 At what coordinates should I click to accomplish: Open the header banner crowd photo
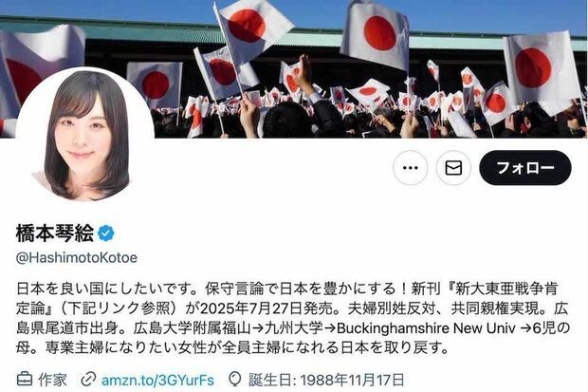point(294,69)
